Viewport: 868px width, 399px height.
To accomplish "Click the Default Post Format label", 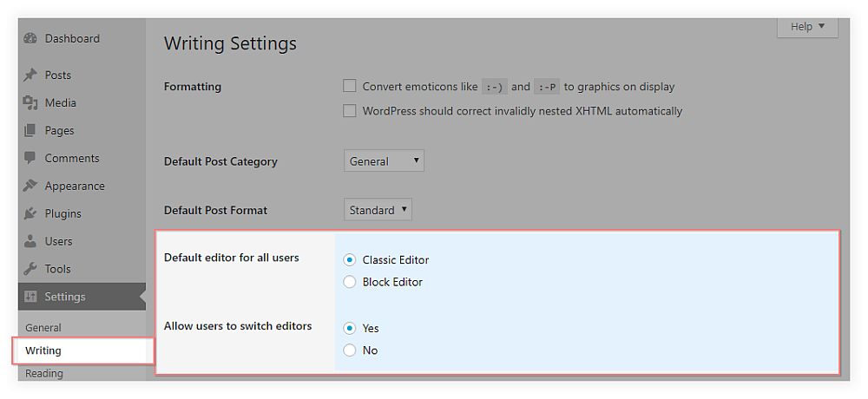I will tap(215, 210).
